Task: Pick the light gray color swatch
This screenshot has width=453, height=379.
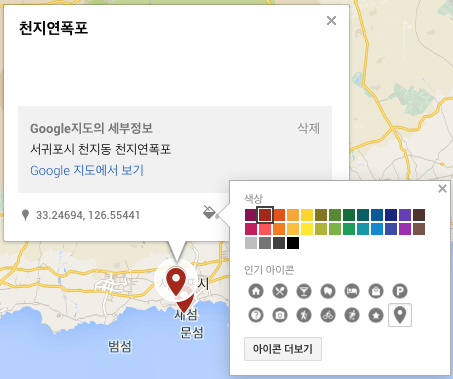Action: coord(251,243)
